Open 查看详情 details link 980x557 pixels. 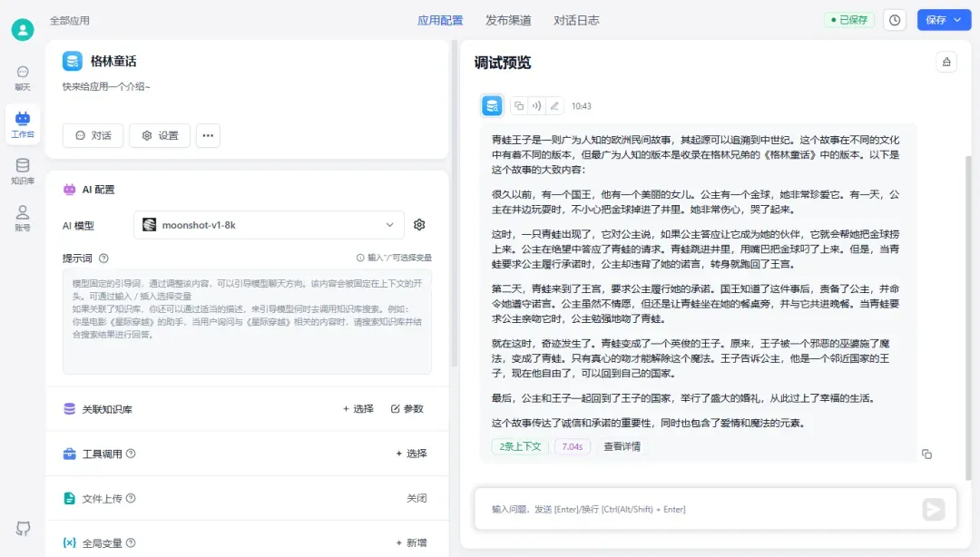(622, 446)
